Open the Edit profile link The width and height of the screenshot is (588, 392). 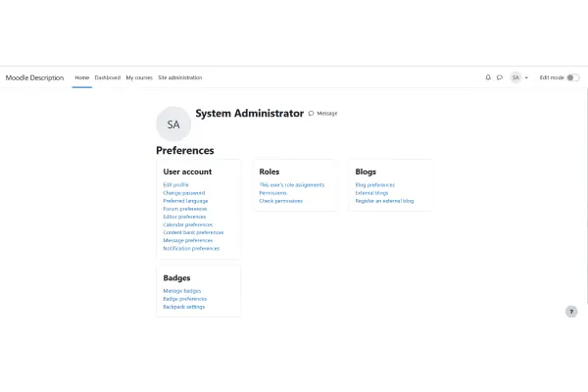[176, 184]
